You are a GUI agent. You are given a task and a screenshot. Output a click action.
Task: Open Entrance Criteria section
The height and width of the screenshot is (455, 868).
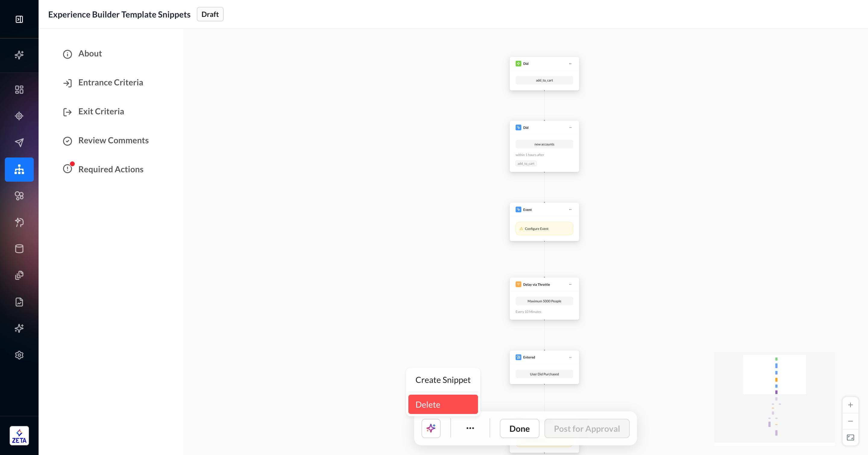pyautogui.click(x=111, y=83)
